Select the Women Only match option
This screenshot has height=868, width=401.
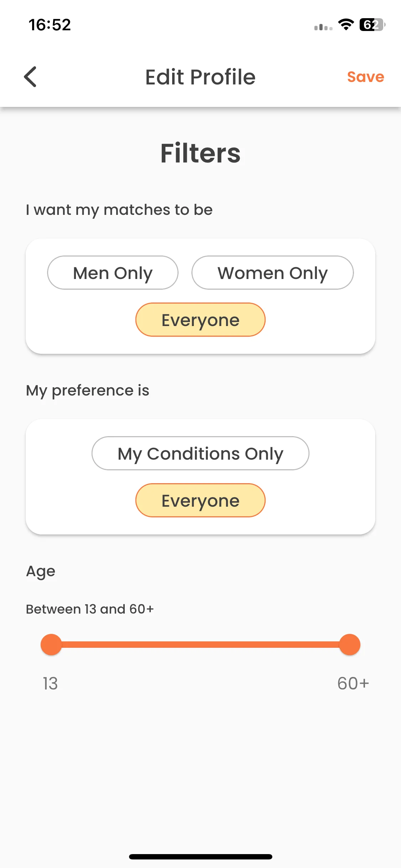click(x=273, y=273)
